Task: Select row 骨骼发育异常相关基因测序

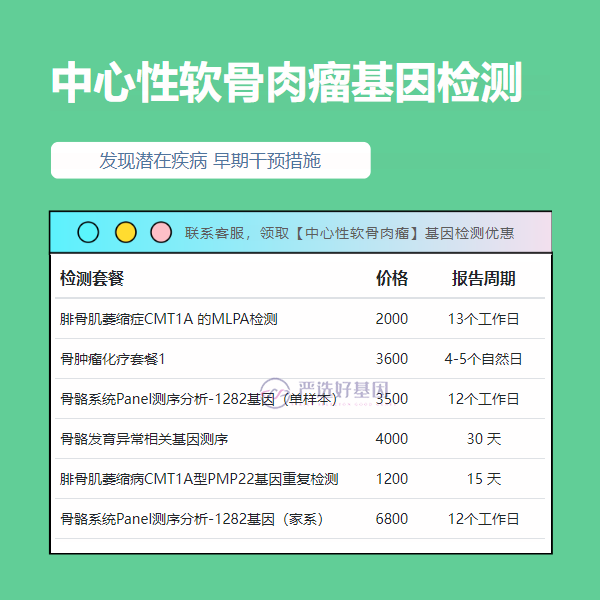Action: click(300, 439)
